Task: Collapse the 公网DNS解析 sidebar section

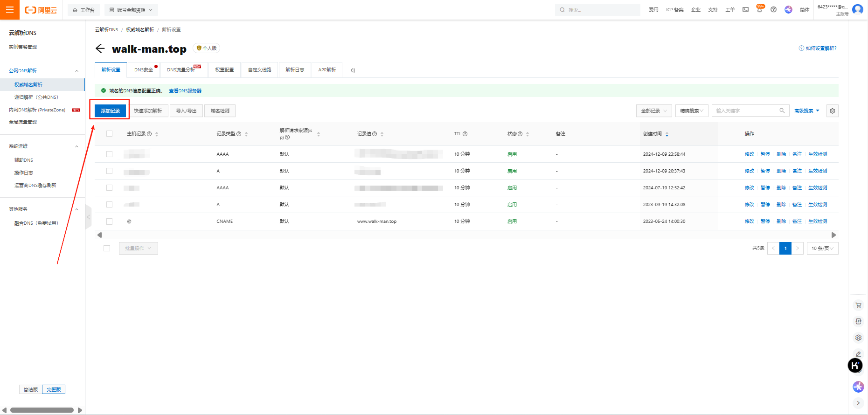Action: 76,71
